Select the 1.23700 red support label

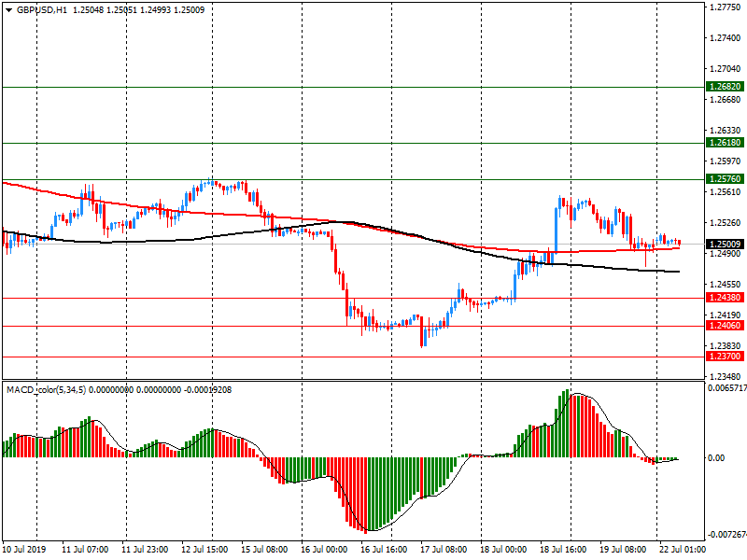(726, 357)
